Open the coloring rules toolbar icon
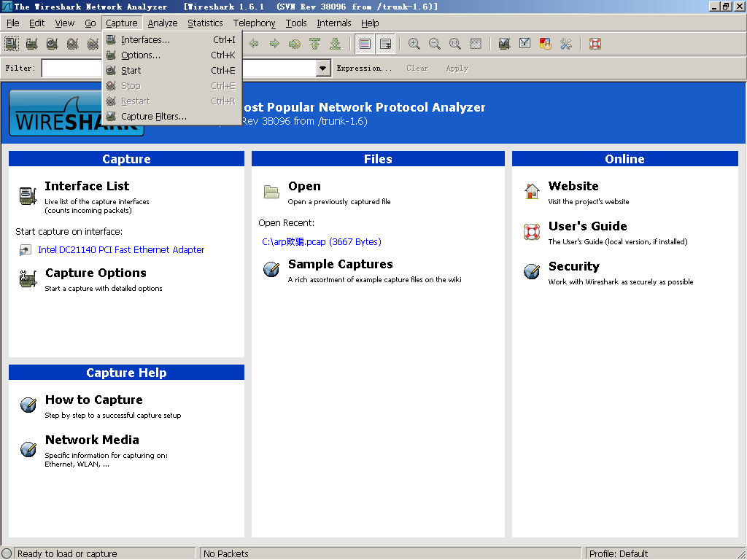The height and width of the screenshot is (560, 747). 545,44
